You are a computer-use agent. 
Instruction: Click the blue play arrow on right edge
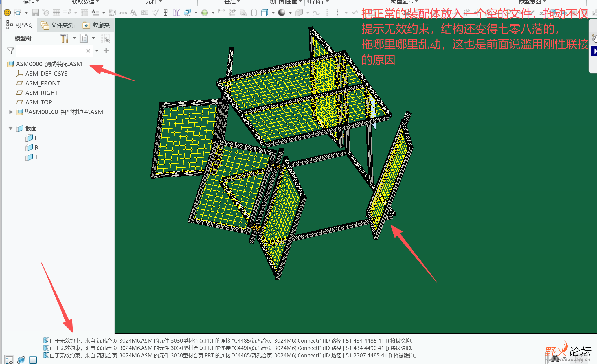pyautogui.click(x=594, y=51)
